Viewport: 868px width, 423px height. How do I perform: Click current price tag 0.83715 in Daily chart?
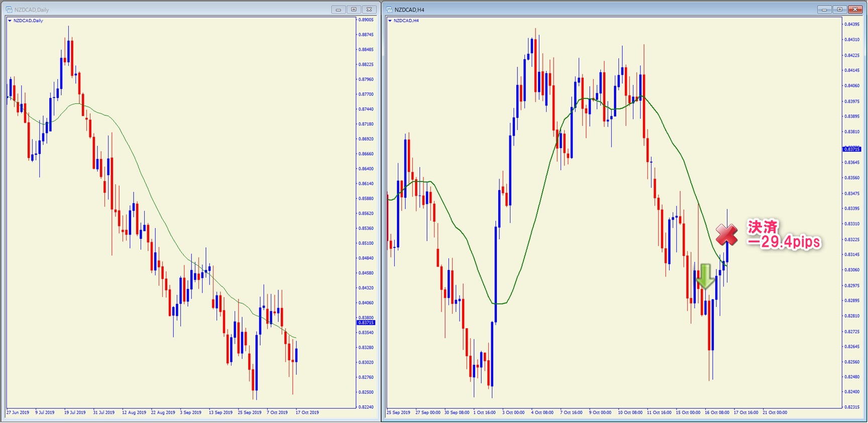[x=366, y=323]
